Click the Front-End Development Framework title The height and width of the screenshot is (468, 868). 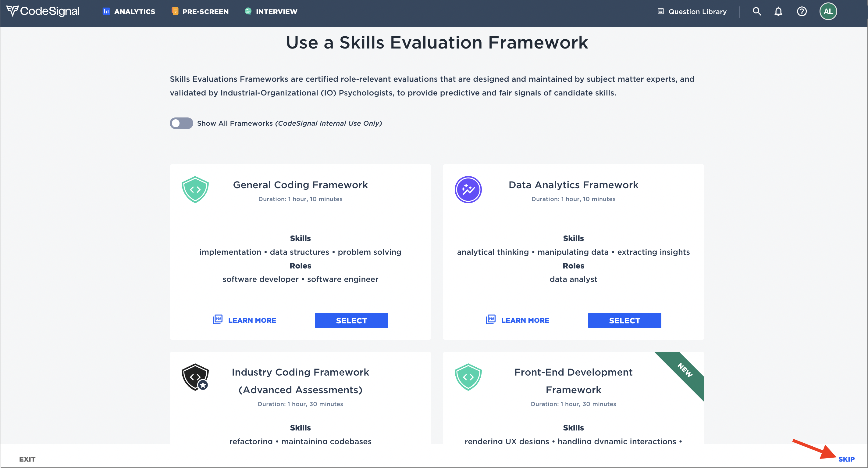tap(573, 381)
